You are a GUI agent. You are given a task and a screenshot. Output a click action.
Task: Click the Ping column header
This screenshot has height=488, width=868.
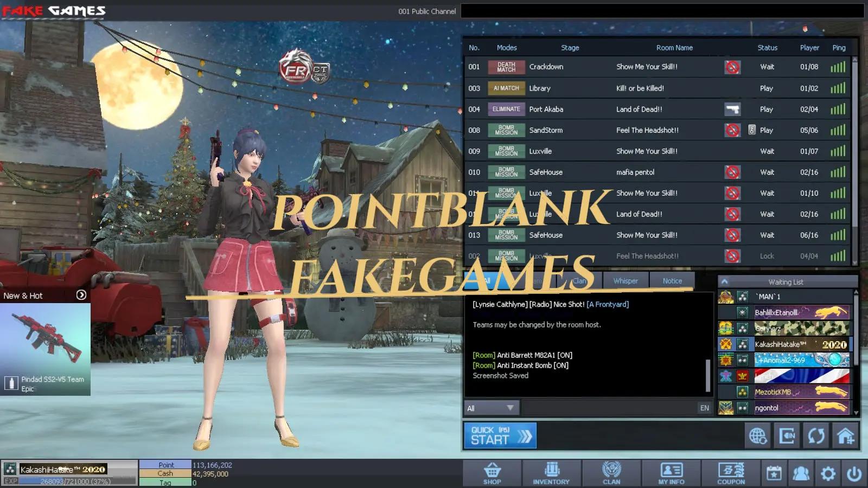(x=839, y=48)
